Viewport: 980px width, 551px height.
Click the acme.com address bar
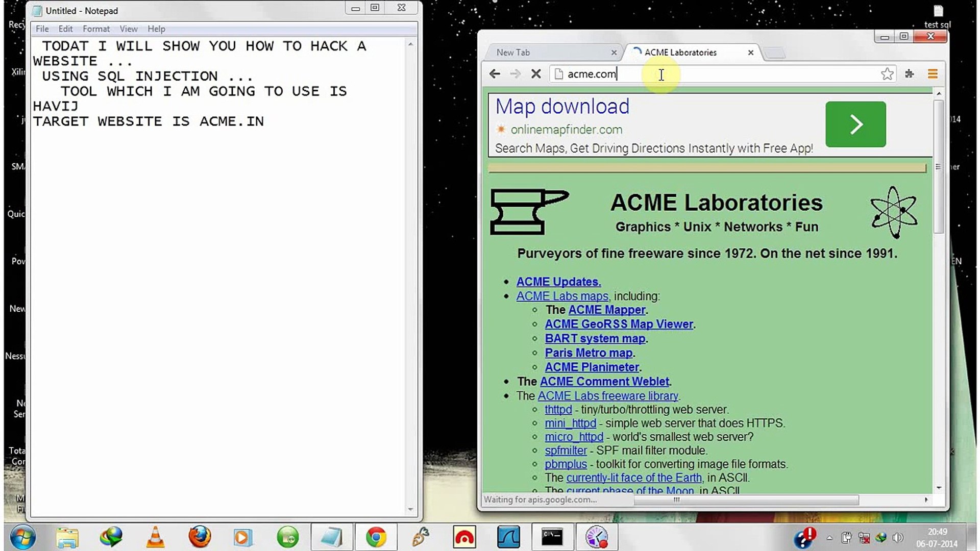[715, 74]
